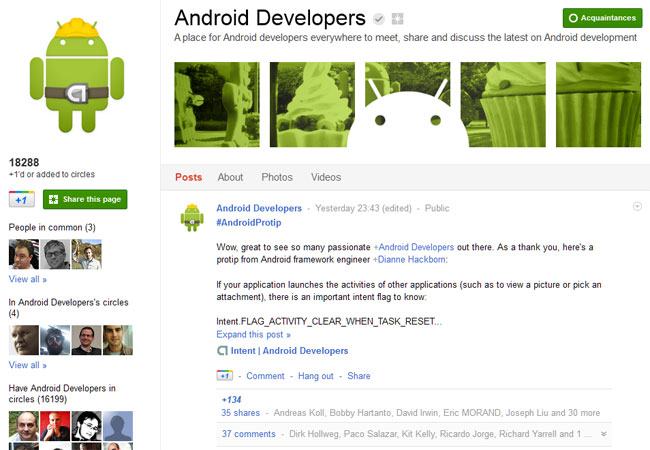Open the first person in common's avatar

point(24,254)
